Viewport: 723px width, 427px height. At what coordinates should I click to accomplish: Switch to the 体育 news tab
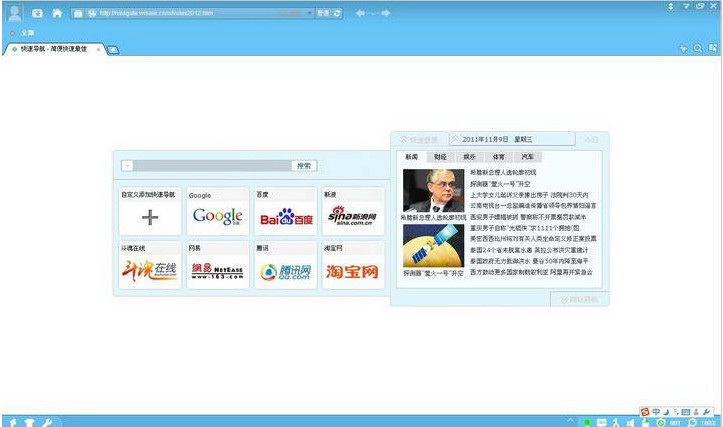click(x=498, y=157)
